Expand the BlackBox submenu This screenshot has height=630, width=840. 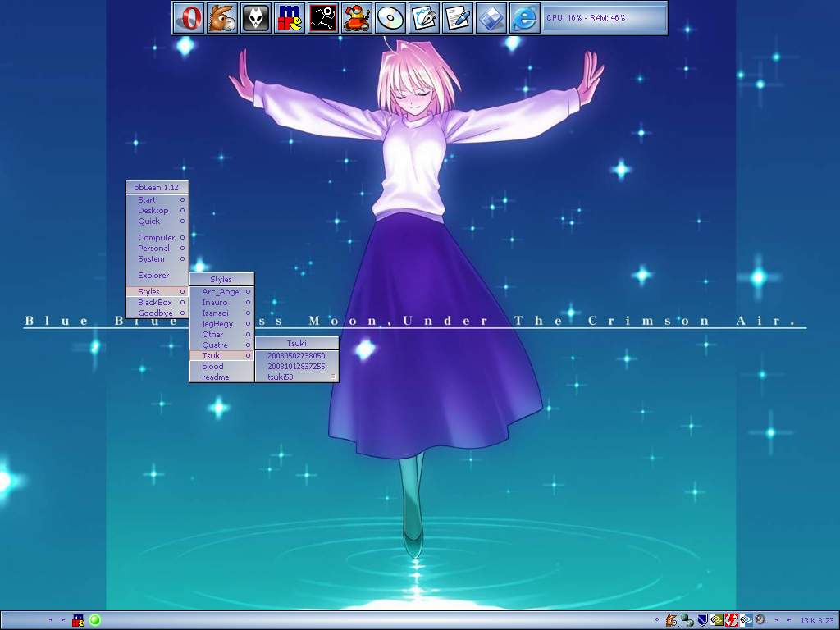pos(157,302)
